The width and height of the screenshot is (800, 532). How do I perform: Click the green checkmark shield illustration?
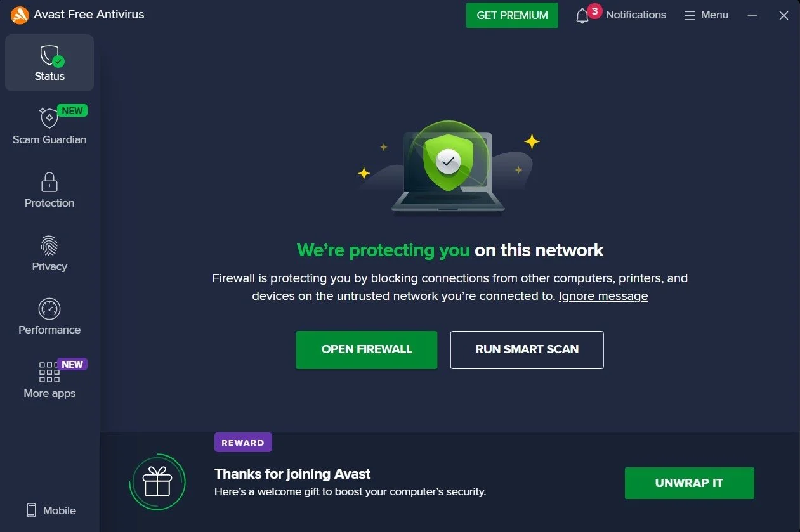(x=449, y=163)
